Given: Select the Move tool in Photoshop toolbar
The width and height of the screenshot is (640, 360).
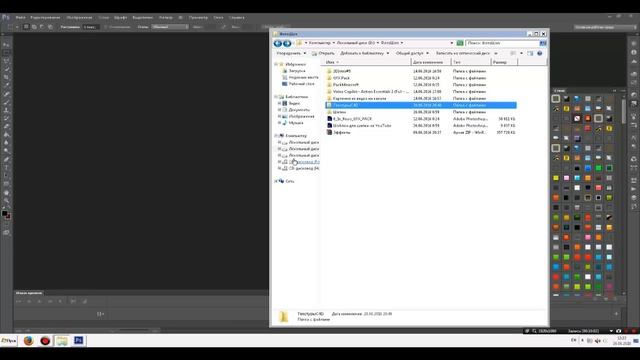Looking at the screenshot, I should pos(7,44).
